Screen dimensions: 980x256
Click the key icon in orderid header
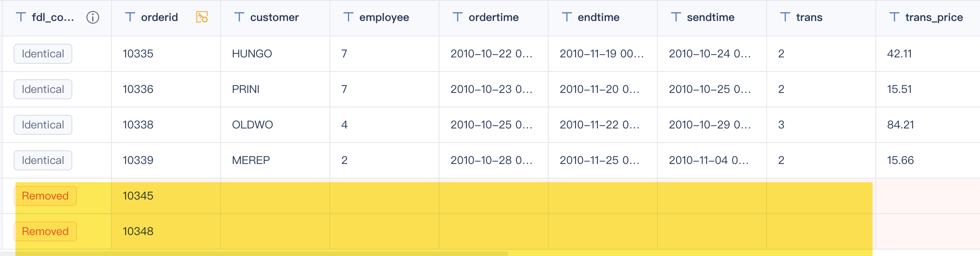point(202,17)
